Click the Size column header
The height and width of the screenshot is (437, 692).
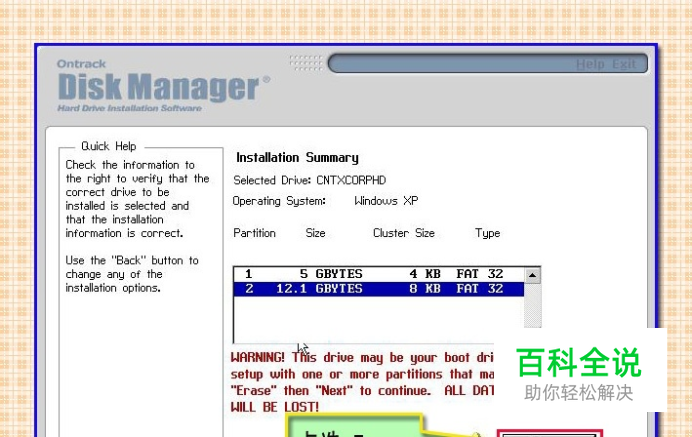[316, 233]
